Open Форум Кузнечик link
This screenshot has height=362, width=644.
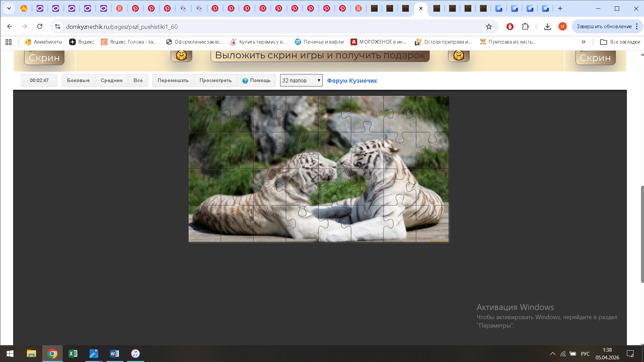tap(352, 81)
